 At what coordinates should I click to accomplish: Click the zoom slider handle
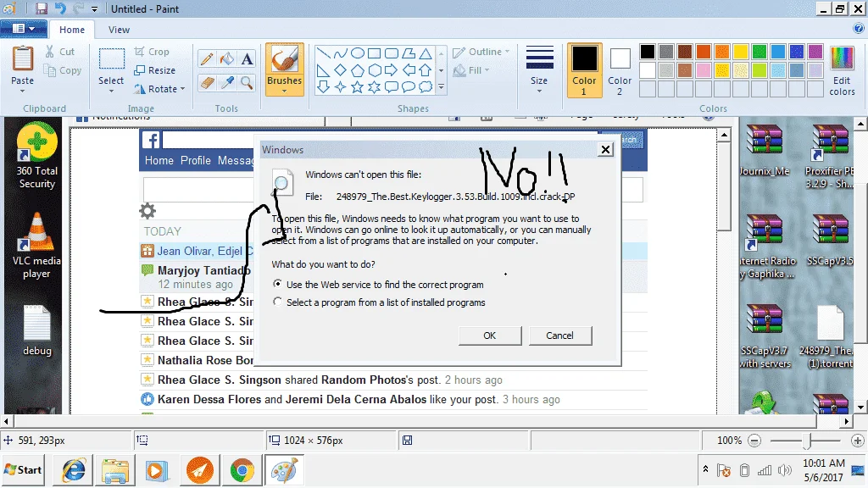[808, 441]
